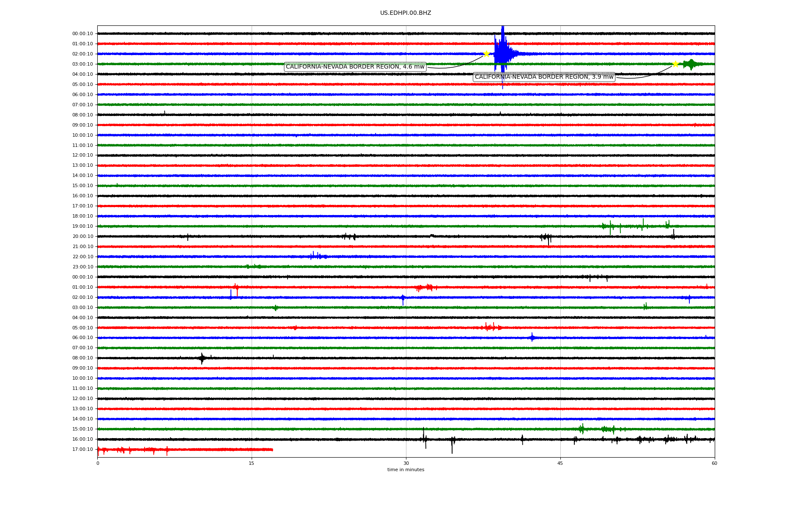Screen dimensions: 812x508
Task: Click the green 3.9 mw aftershock waveform burst
Action: tap(691, 64)
